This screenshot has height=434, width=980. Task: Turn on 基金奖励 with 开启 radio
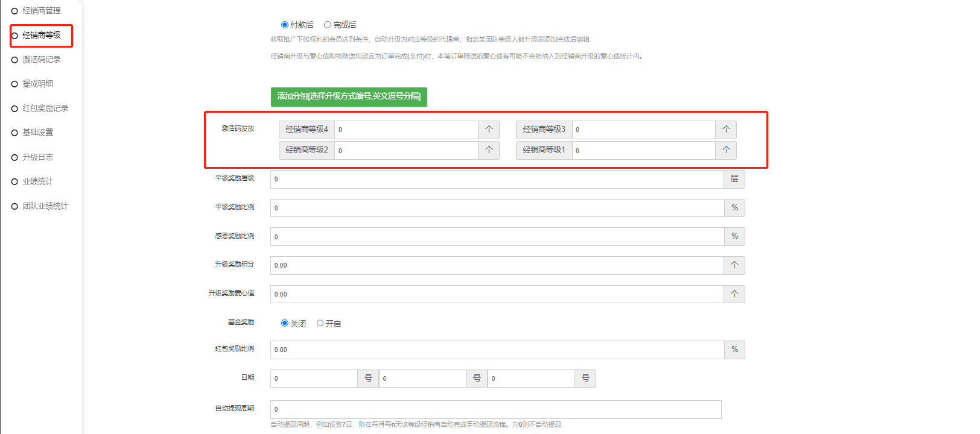(320, 323)
